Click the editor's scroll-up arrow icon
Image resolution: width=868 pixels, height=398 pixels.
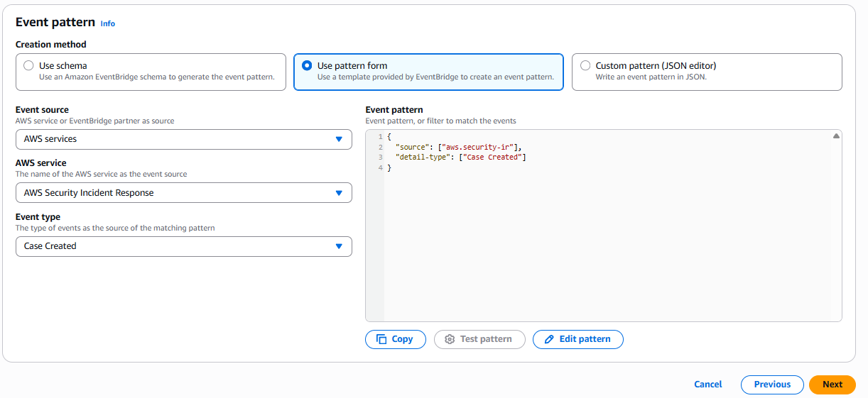pyautogui.click(x=836, y=136)
